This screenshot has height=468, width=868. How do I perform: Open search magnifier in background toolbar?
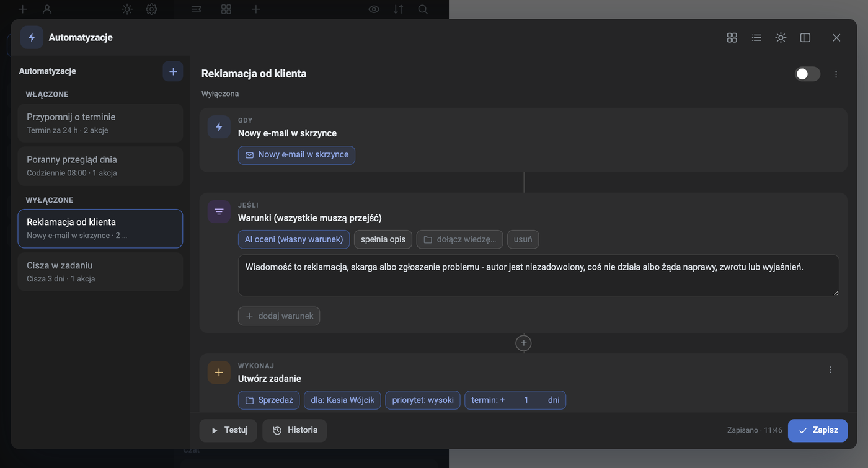[x=423, y=9]
